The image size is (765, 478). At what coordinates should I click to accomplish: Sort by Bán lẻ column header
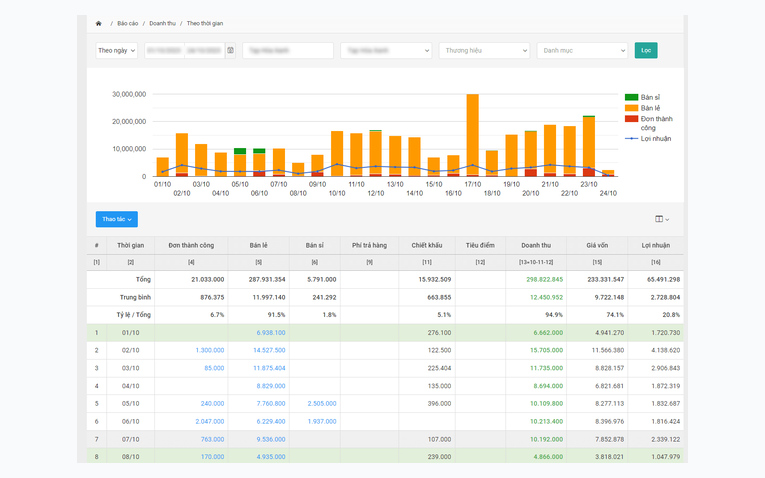pyautogui.click(x=259, y=245)
